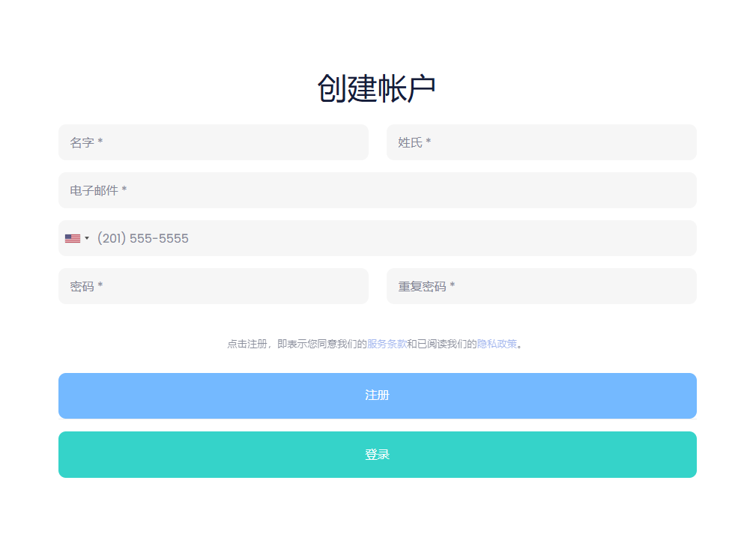
Task: Click the 重复密码 confirm password field
Action: pos(541,286)
